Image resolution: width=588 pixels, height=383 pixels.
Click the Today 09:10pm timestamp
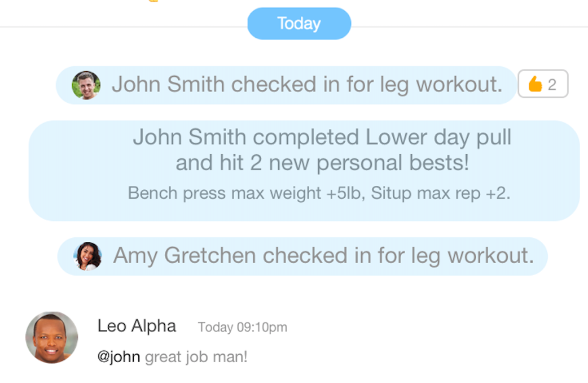(x=243, y=328)
